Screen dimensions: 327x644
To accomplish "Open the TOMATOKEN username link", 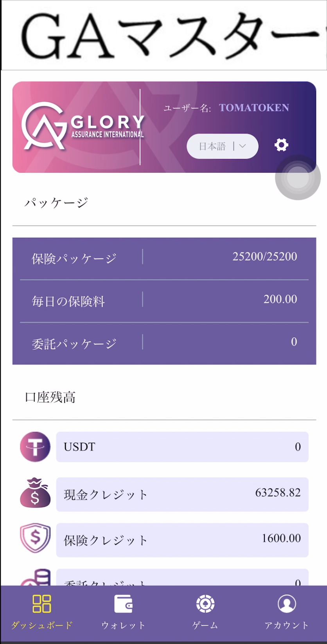I will click(x=254, y=108).
